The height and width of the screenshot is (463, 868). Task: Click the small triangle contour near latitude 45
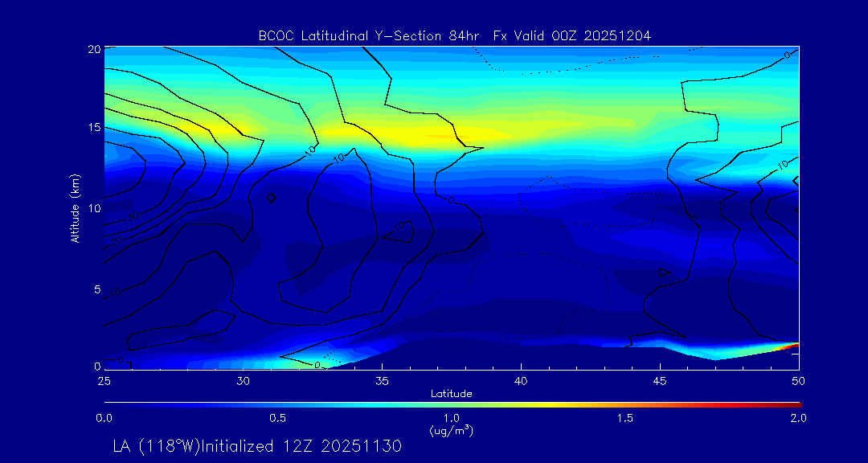[x=664, y=272]
